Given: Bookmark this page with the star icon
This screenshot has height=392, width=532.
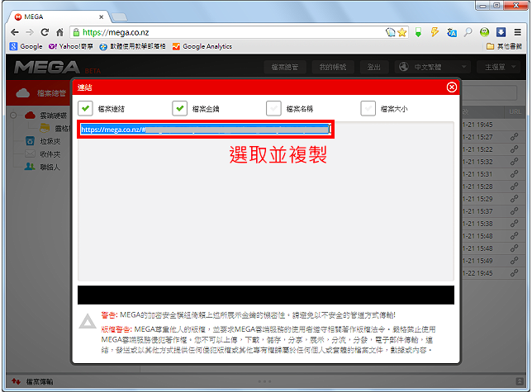Looking at the screenshot, I should (401, 32).
